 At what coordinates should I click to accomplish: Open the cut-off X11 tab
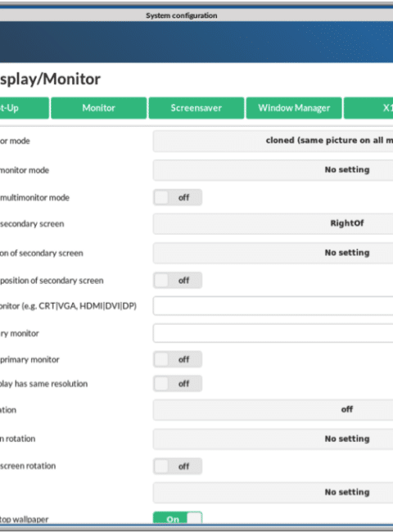click(368, 108)
